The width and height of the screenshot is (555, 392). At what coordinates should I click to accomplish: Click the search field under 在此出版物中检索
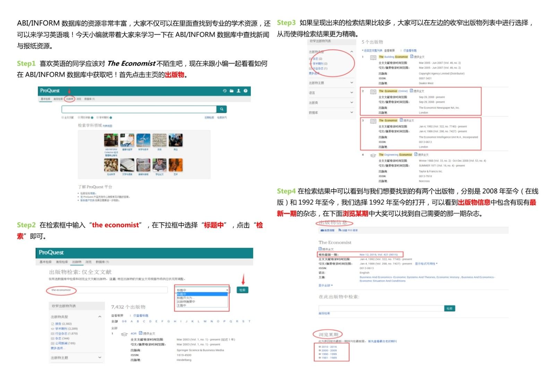pyautogui.click(x=381, y=308)
